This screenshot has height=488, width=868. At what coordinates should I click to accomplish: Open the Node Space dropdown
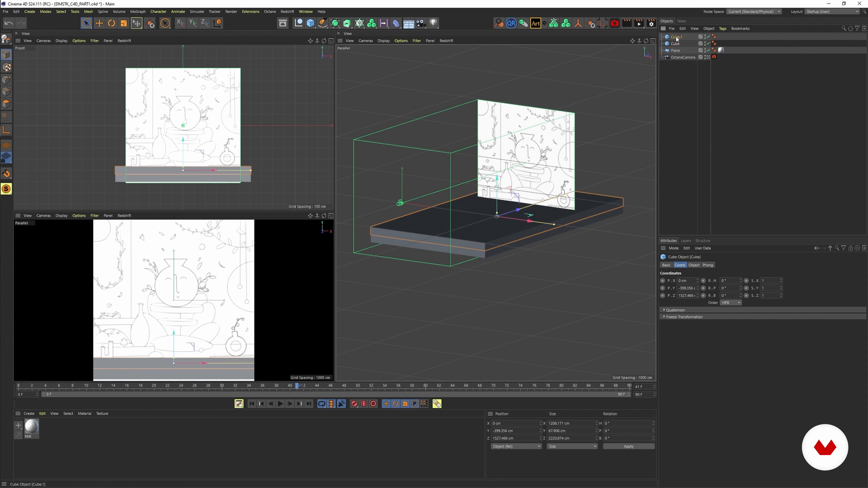(754, 12)
